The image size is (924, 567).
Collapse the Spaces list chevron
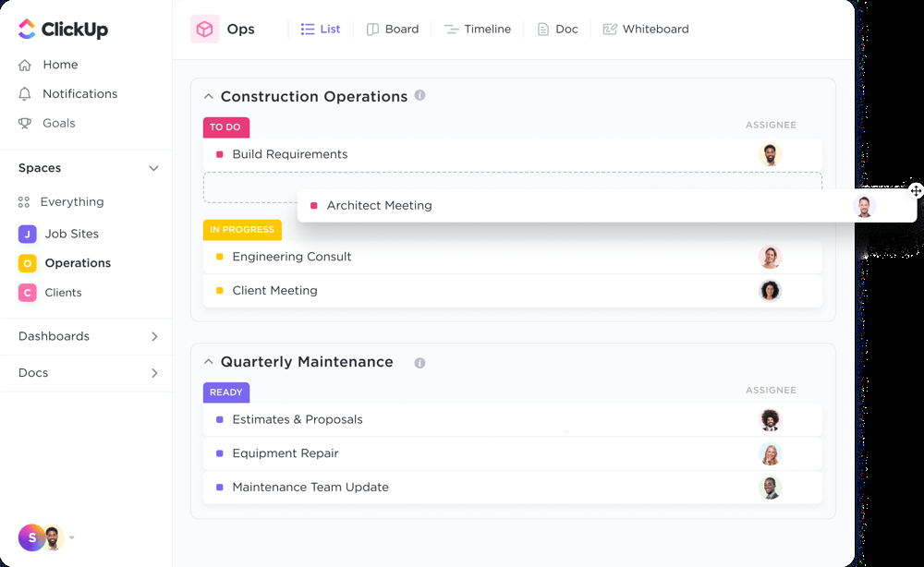tap(153, 168)
